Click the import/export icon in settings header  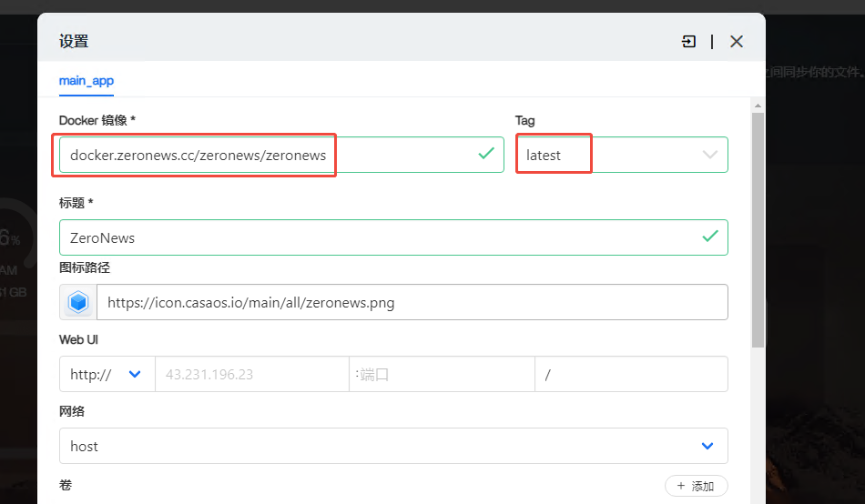click(688, 41)
